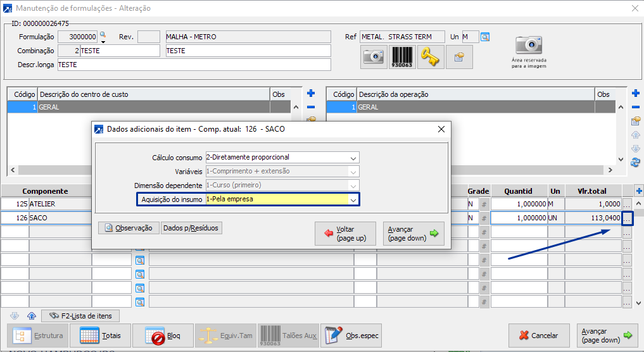Add a component row with the plus icon
This screenshot has height=352, width=644.
click(x=639, y=191)
